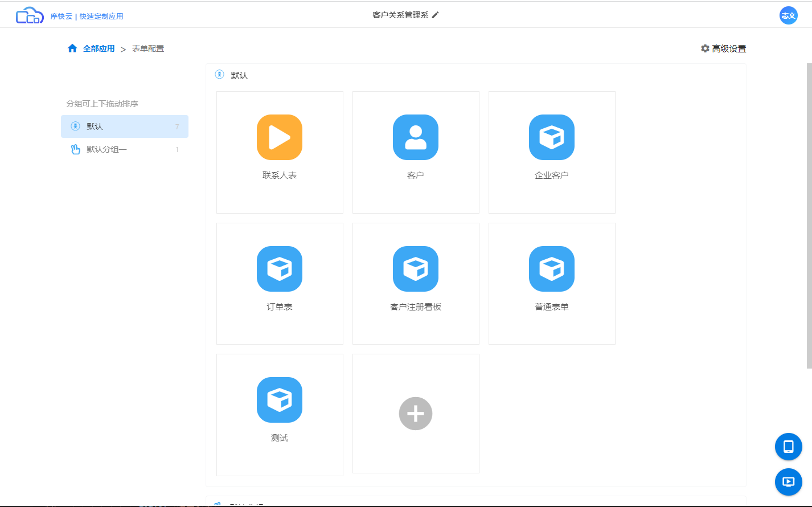Image resolution: width=812 pixels, height=507 pixels.
Task: Go to 全部应用 breadcrumb link
Action: coord(99,48)
